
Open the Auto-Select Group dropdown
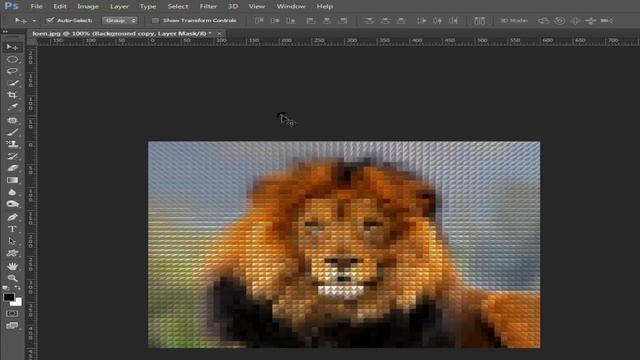(x=120, y=20)
